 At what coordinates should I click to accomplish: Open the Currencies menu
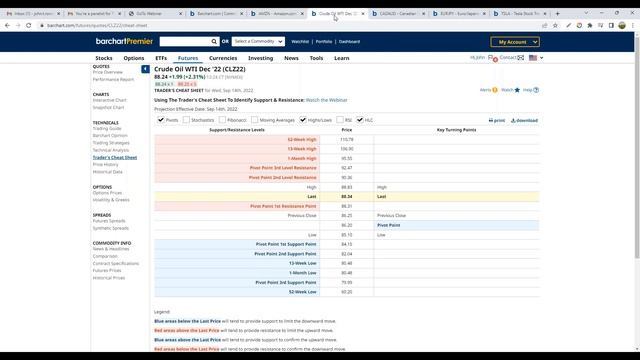pos(223,58)
